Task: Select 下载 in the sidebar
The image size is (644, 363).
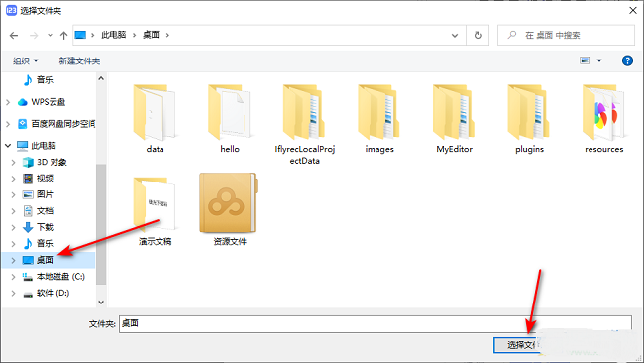Action: (x=39, y=227)
